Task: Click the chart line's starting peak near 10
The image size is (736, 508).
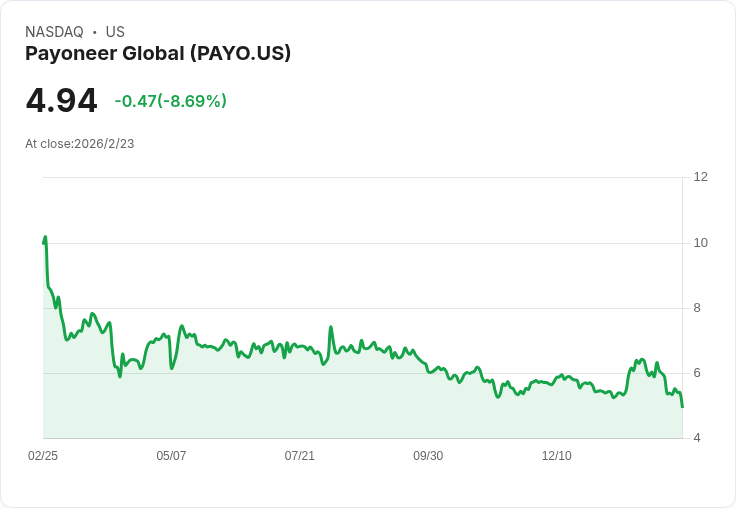Action: pyautogui.click(x=45, y=238)
